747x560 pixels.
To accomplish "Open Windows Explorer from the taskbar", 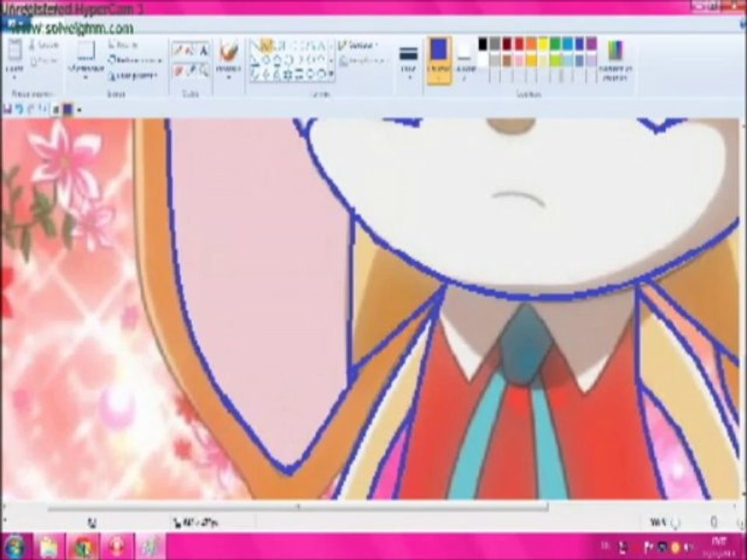I will point(49,547).
